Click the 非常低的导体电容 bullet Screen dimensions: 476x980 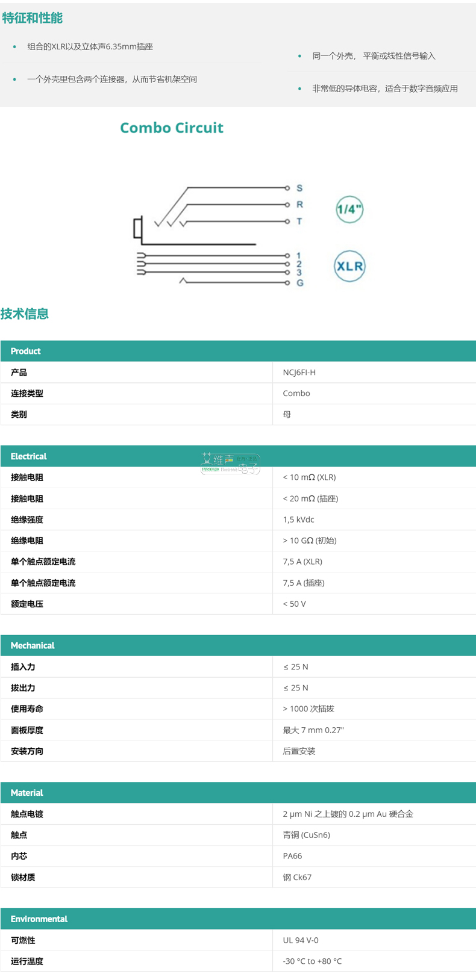click(385, 88)
